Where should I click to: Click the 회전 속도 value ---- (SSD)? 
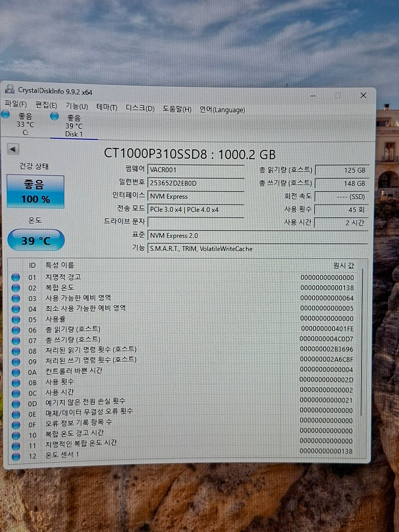click(x=342, y=196)
